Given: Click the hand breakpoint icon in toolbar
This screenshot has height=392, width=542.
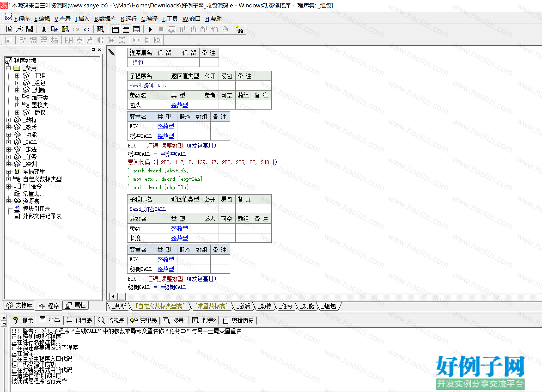Looking at the screenshot, I should click(x=225, y=29).
